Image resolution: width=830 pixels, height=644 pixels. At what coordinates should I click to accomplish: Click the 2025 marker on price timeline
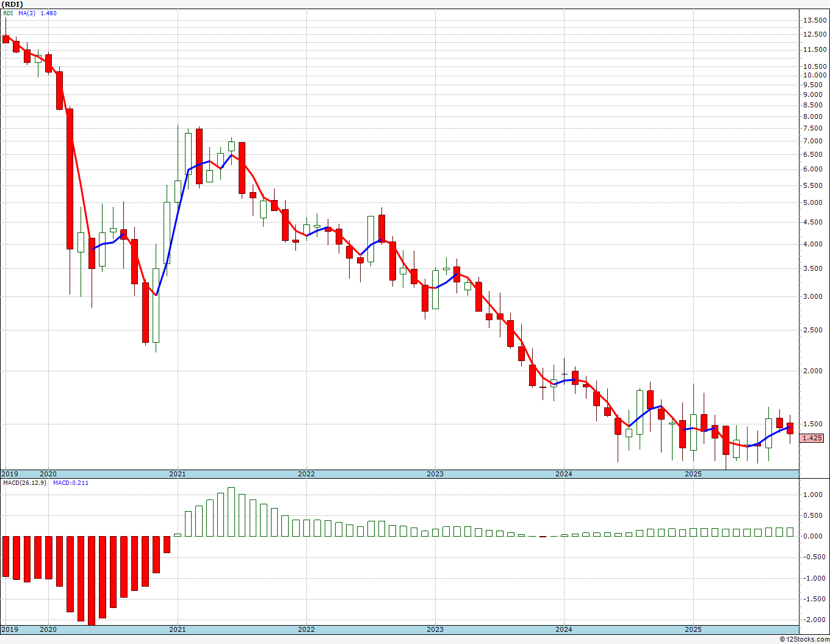(x=693, y=474)
